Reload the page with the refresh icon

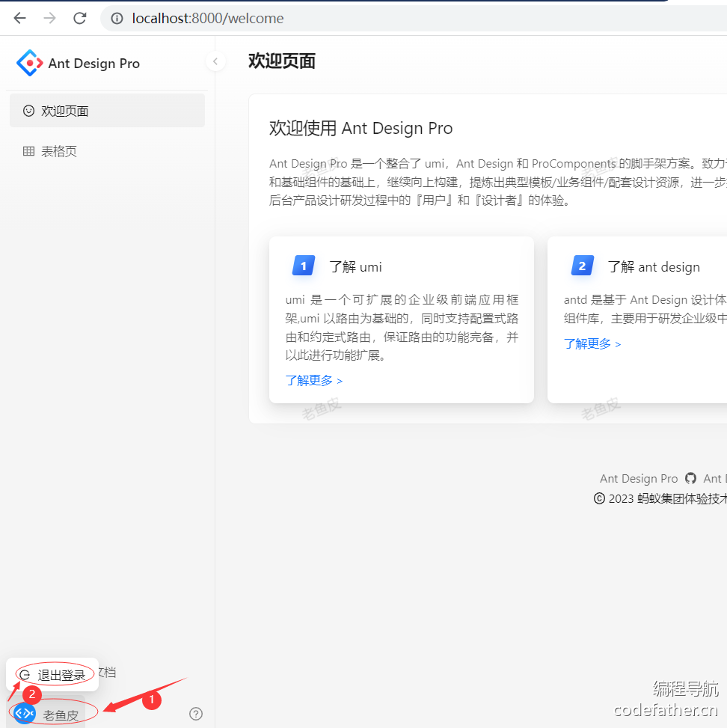(x=80, y=18)
